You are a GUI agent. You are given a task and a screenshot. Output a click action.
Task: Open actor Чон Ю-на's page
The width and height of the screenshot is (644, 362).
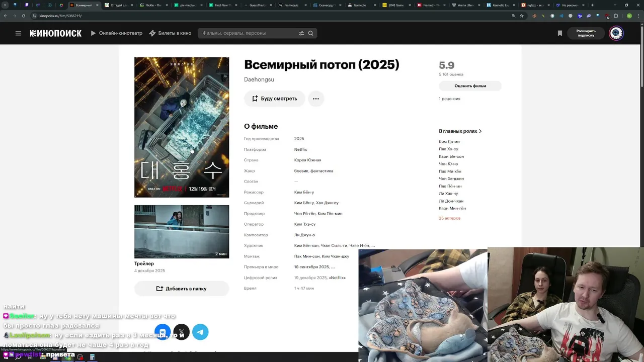448,164
